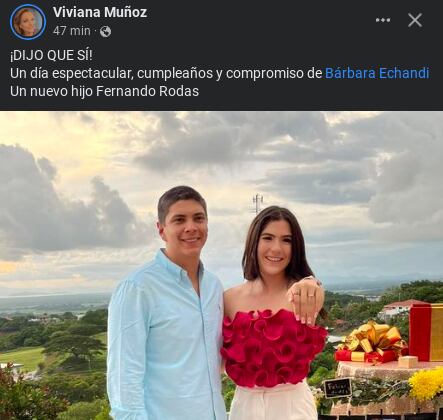Viewport: 443px width, 420px height.
Task: Close the post with the X icon
Action: [415, 20]
